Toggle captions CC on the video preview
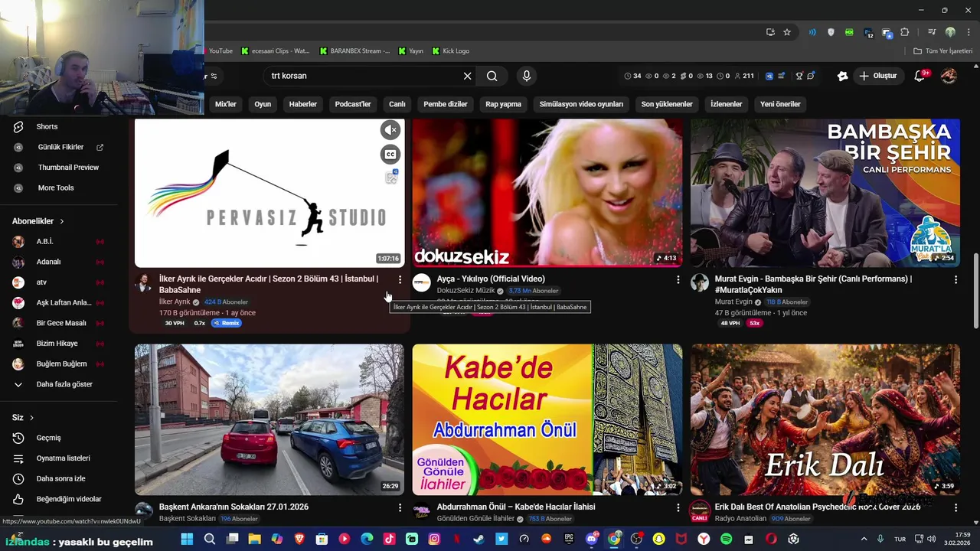 (x=390, y=155)
